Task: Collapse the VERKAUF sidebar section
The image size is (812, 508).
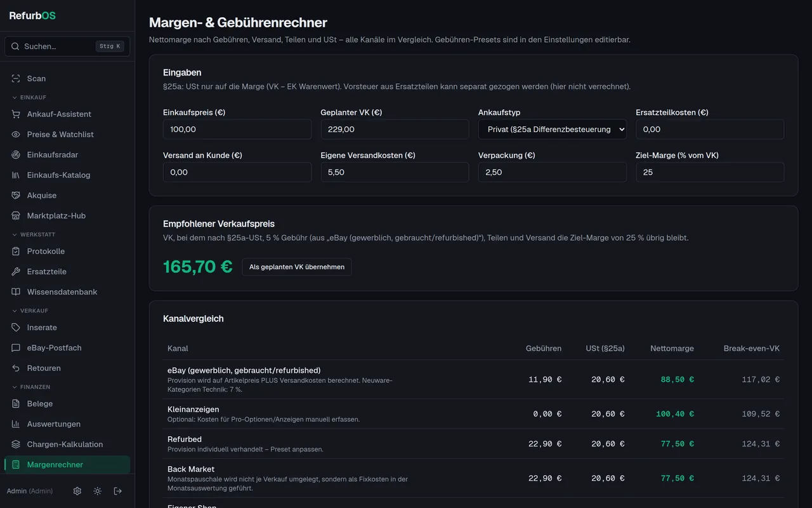Action: (30, 311)
